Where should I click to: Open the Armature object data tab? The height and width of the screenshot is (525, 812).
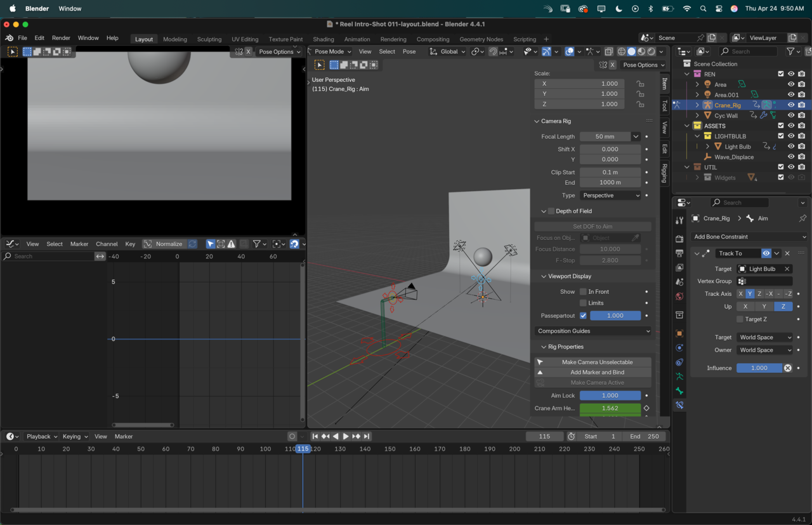pos(679,376)
